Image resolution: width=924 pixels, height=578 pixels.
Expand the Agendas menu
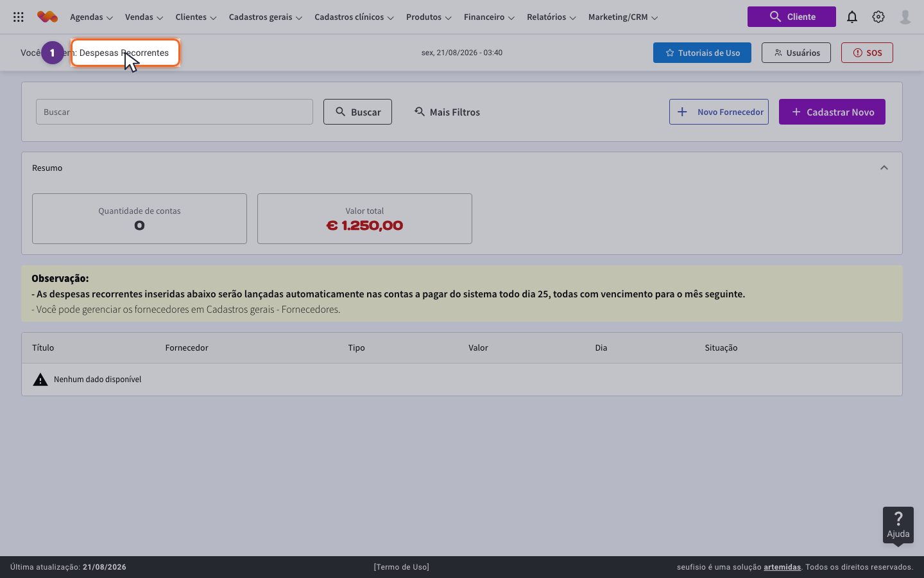pos(91,17)
